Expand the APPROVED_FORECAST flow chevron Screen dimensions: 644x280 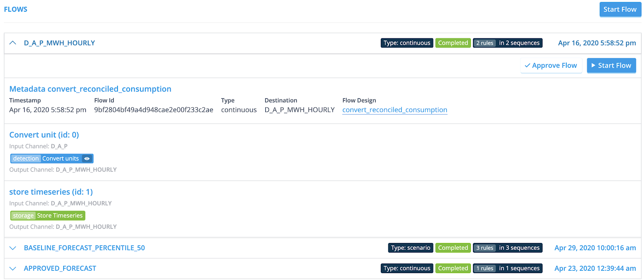[x=13, y=268]
